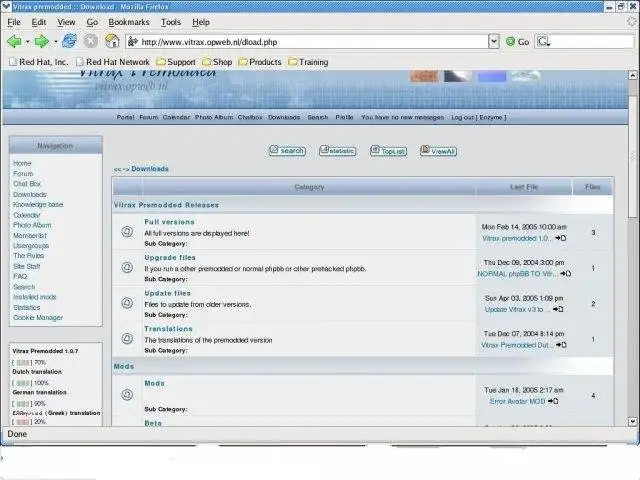Open the Portal link in top navigation
640x480 pixels.
(125, 117)
